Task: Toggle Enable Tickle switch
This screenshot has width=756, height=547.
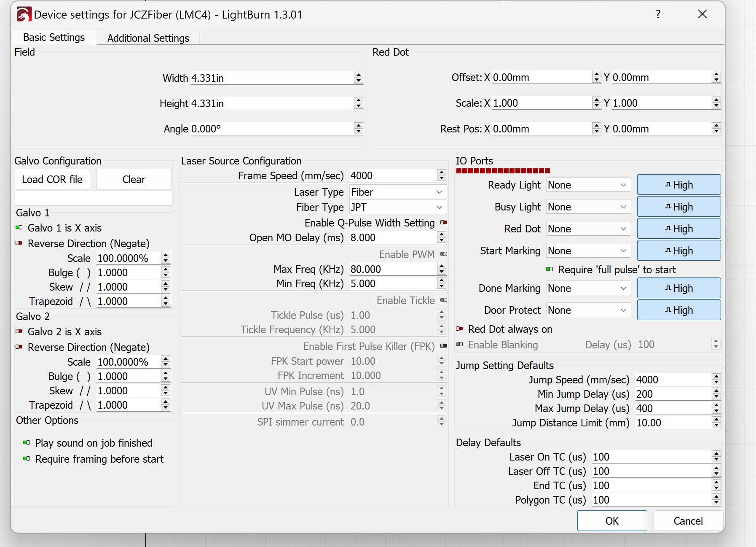Action: 443,300
